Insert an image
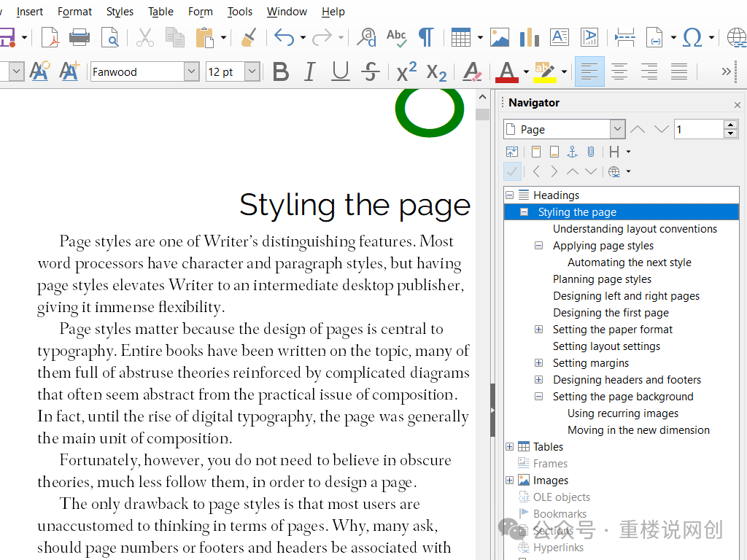This screenshot has height=560, width=747. pos(499,37)
